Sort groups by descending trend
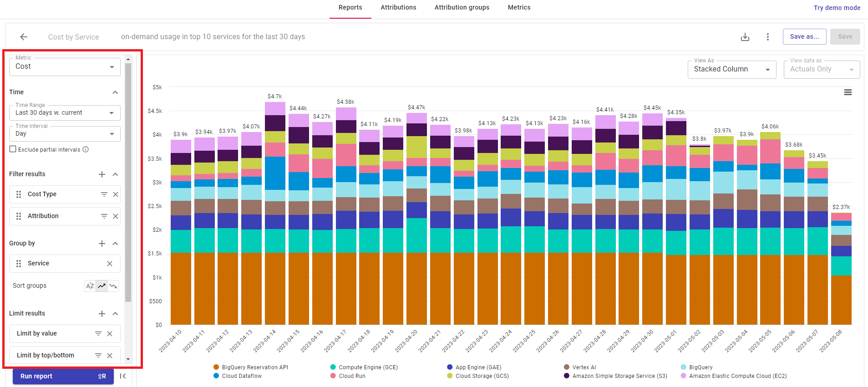This screenshot has width=868, height=387. click(113, 286)
